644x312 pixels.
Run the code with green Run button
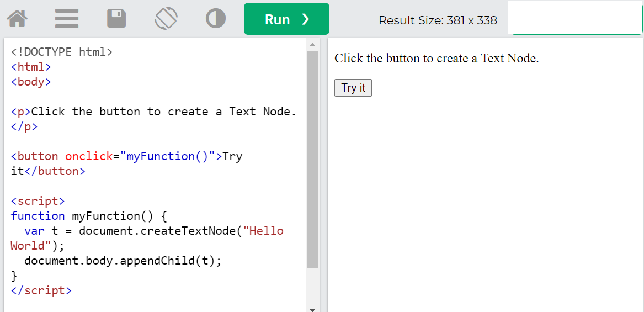286,19
